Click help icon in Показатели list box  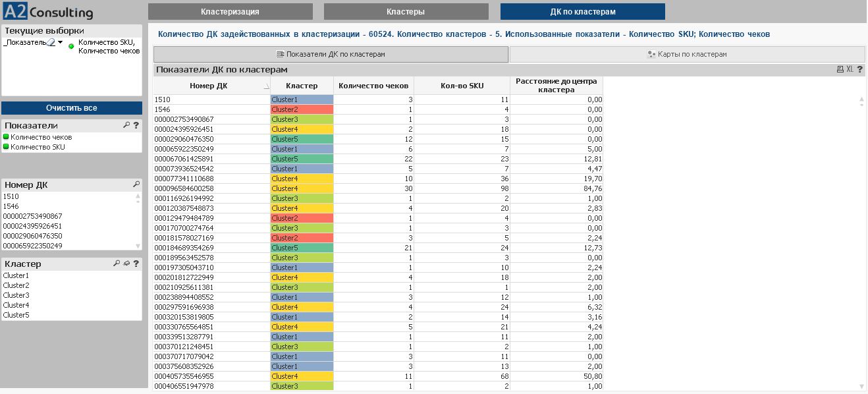[136, 125]
